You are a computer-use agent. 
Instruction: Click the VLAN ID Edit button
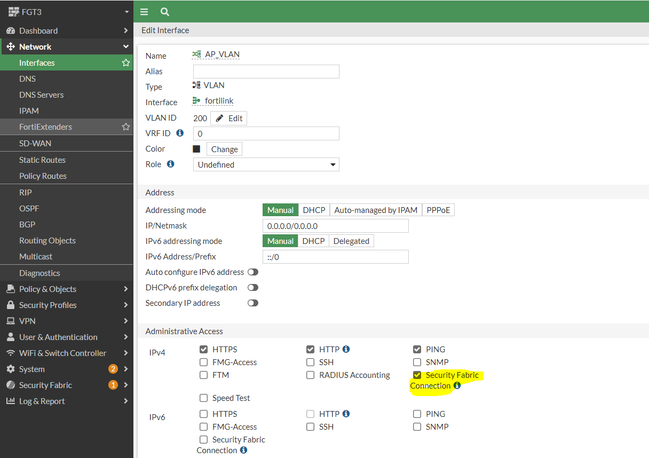[x=229, y=118]
